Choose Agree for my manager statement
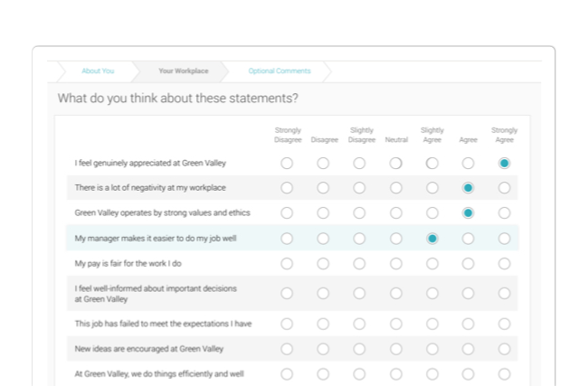This screenshot has height=386, width=588. click(x=468, y=239)
